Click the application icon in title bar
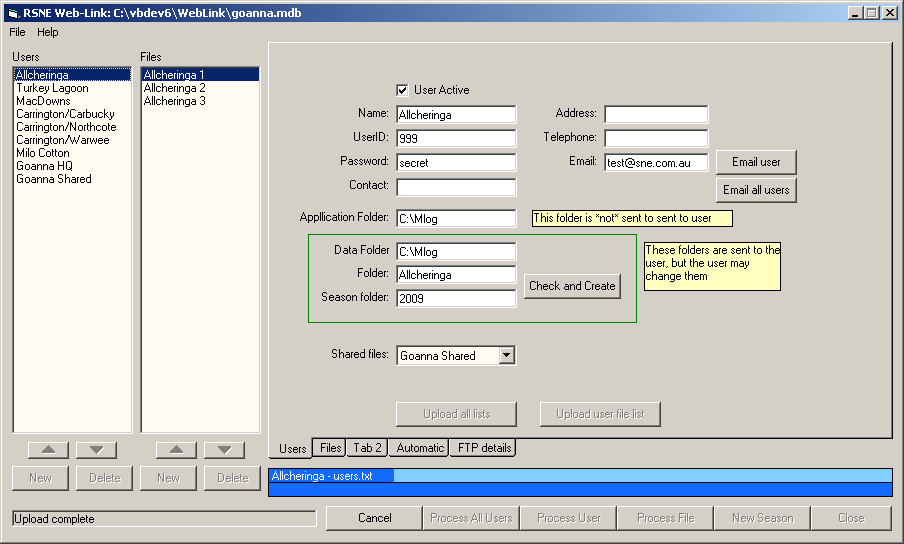 pyautogui.click(x=13, y=13)
